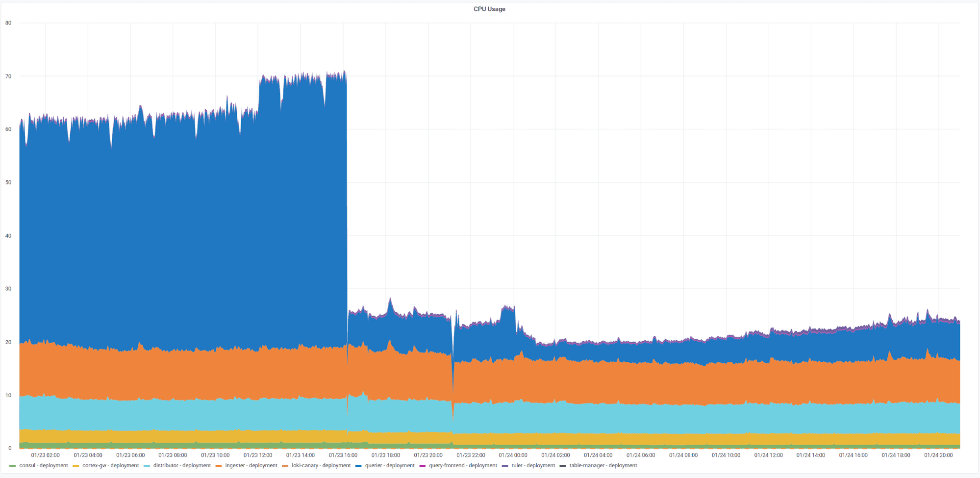Toggle visibility of the querier-deployment series
Viewport: 980px width, 478px height.
(389, 465)
